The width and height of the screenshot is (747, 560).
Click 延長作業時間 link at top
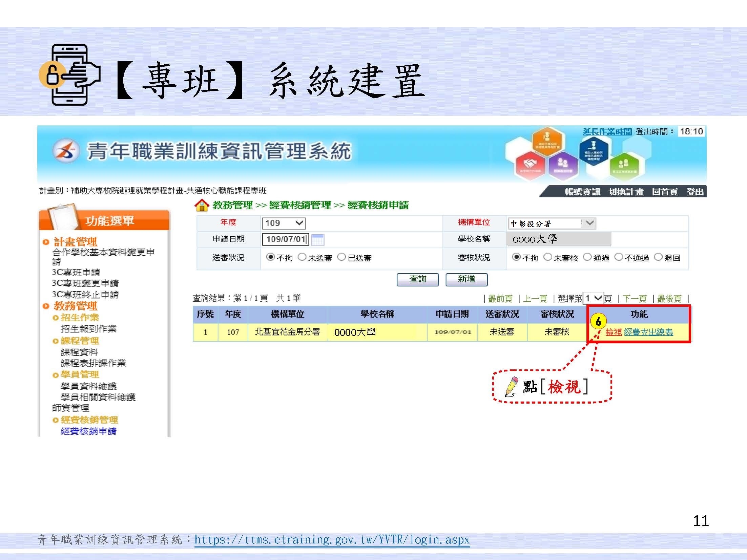click(x=607, y=132)
